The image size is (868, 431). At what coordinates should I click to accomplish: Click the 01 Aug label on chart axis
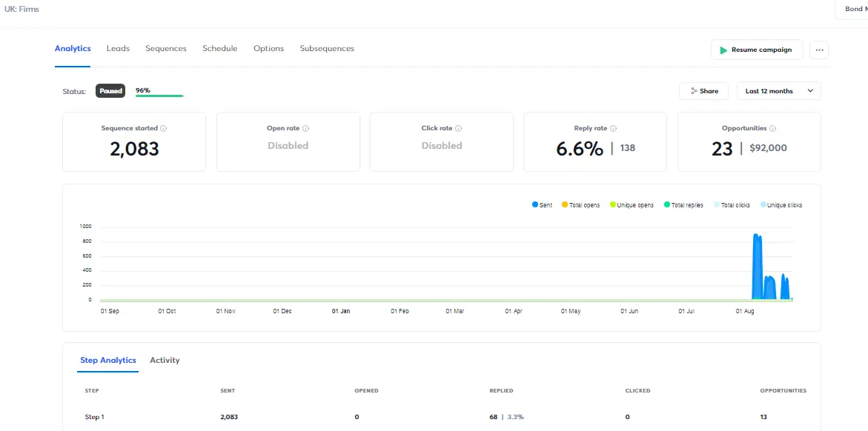point(745,312)
